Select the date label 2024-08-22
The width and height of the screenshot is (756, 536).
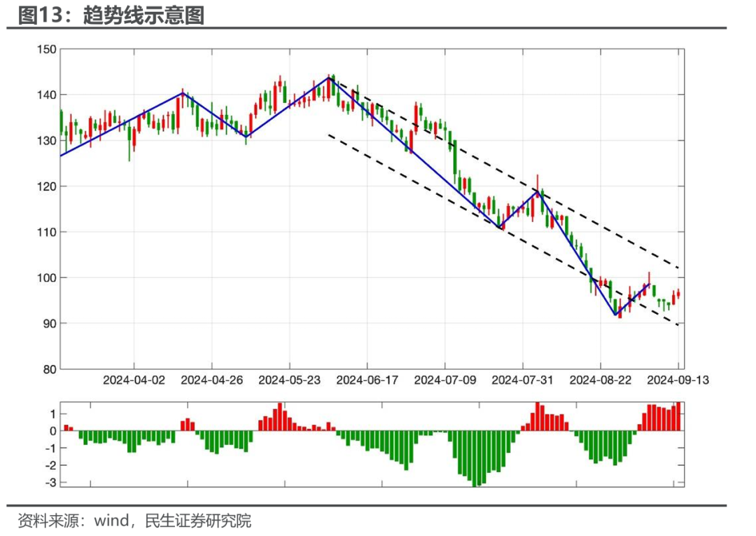pos(601,380)
